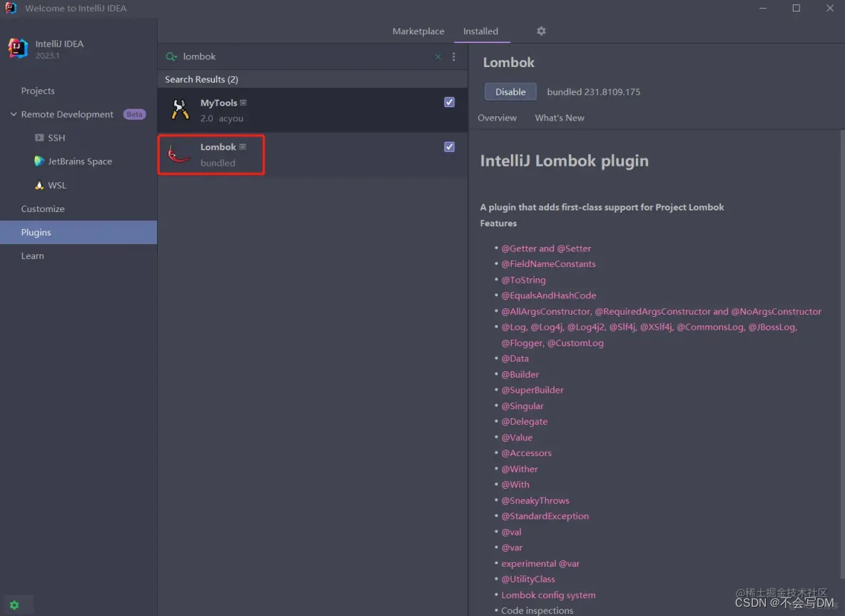Click the title bar IntelliJ app icon

point(11,8)
